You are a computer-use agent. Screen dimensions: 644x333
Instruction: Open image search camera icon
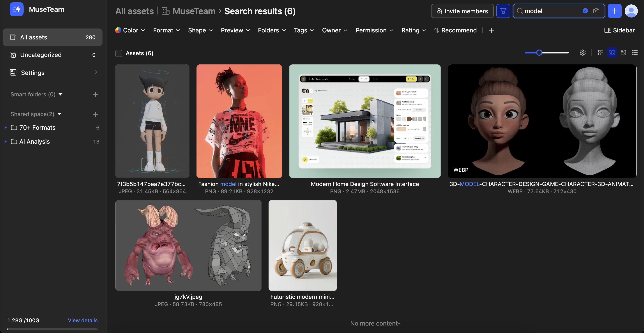pos(596,11)
